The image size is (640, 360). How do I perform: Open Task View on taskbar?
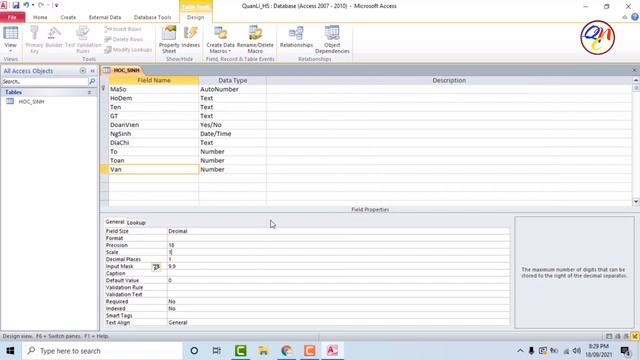(217, 351)
